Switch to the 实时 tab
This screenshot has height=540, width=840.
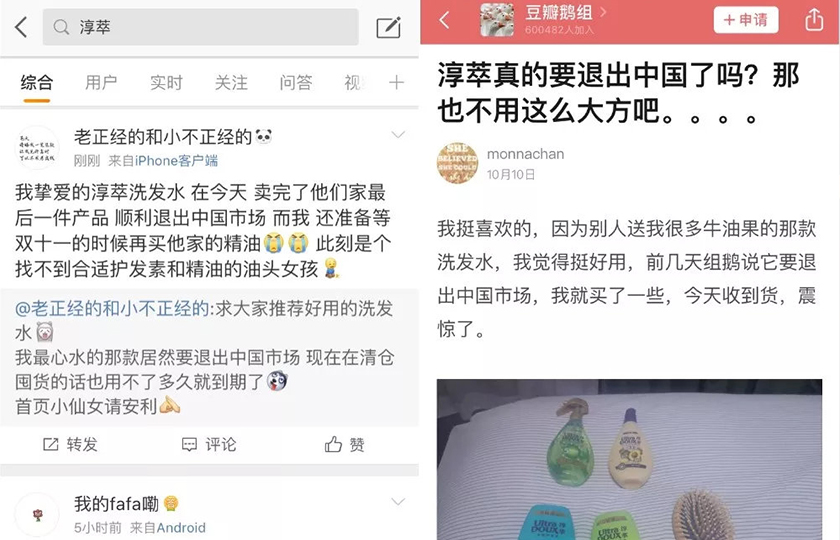pyautogui.click(x=166, y=82)
